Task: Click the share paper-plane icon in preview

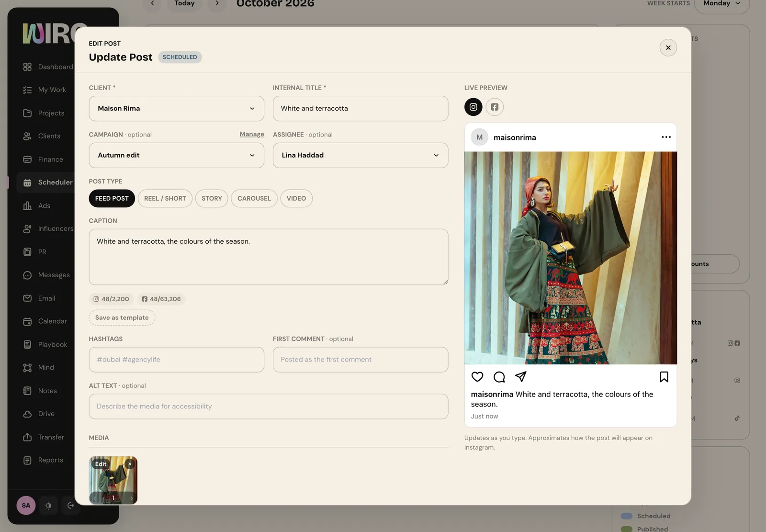Action: [x=520, y=377]
